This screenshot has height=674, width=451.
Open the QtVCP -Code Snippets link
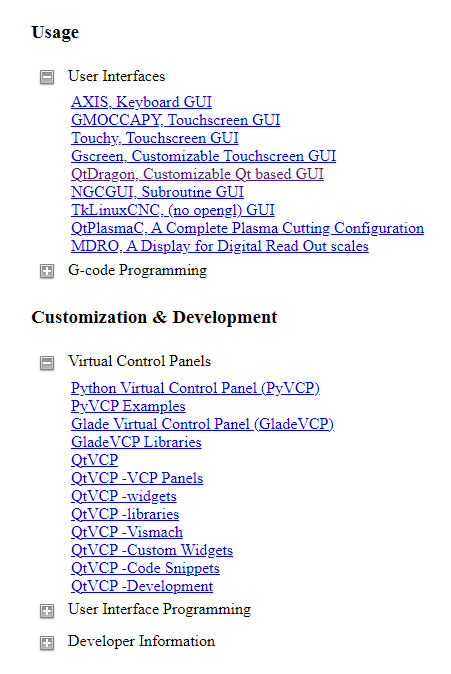pyautogui.click(x=145, y=569)
